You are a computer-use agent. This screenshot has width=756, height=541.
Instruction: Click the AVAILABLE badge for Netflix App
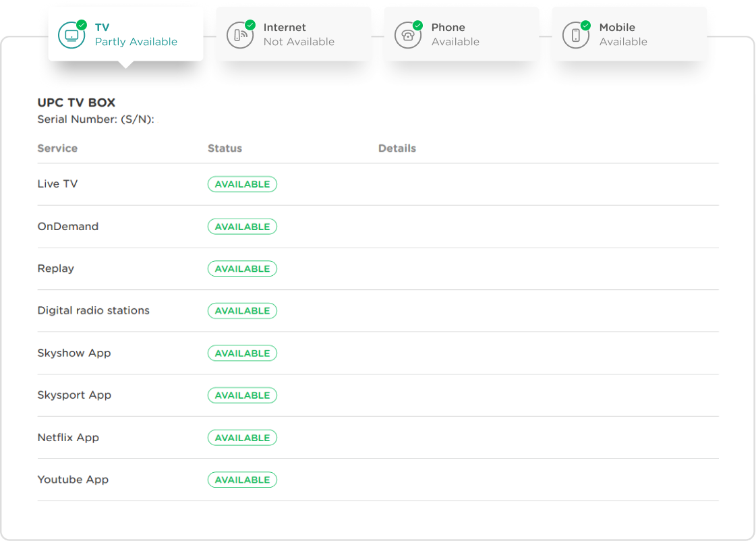pos(242,438)
